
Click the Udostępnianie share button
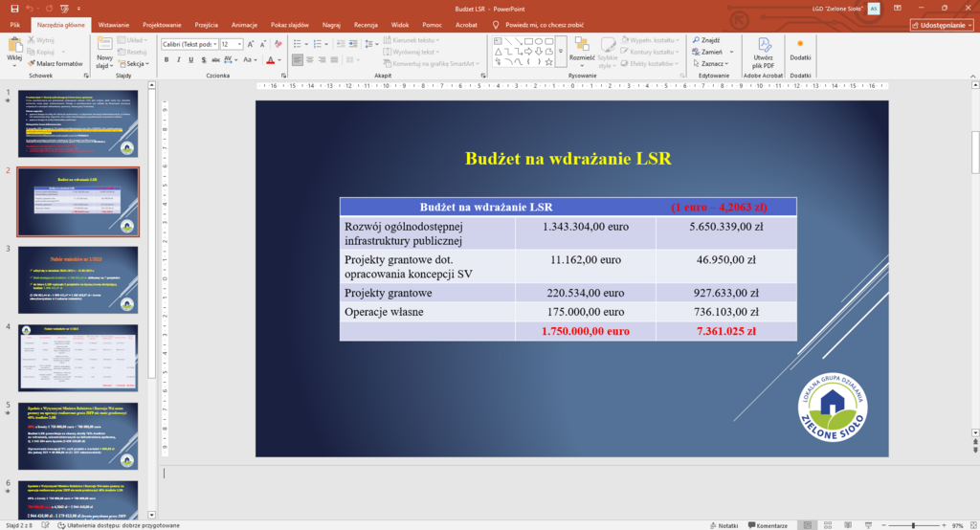tap(941, 25)
